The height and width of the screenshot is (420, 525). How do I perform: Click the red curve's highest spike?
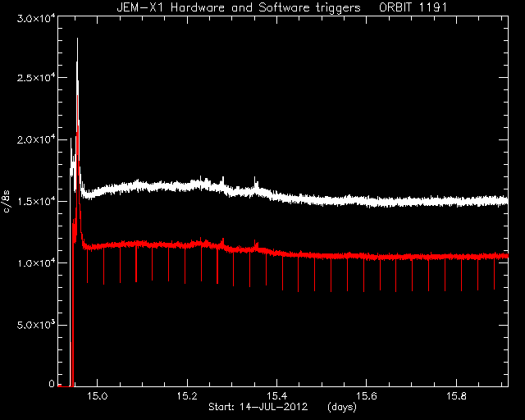coord(78,97)
